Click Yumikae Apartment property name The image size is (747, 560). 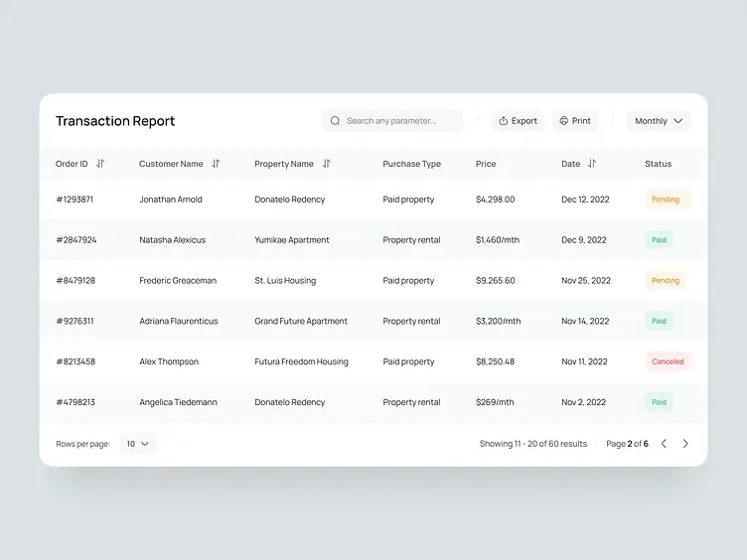(x=292, y=239)
